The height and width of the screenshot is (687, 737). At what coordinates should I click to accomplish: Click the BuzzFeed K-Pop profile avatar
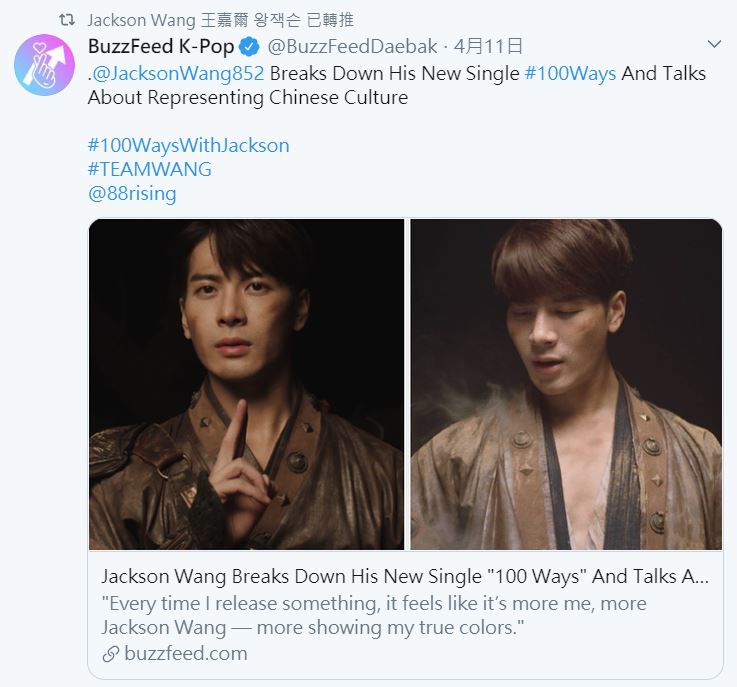click(44, 65)
